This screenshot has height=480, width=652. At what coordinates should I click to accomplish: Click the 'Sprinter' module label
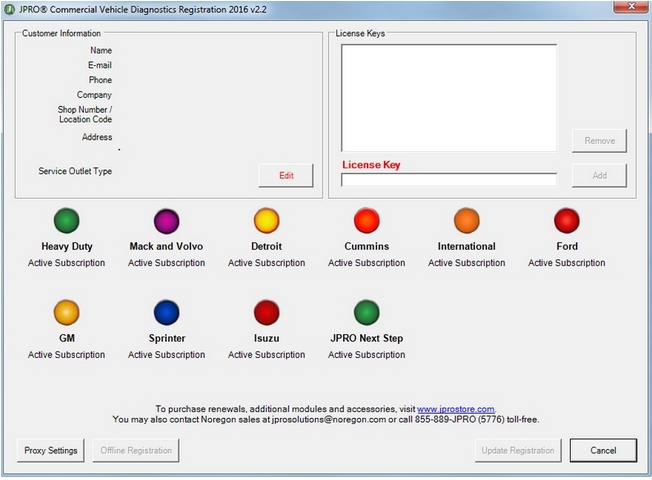tap(167, 338)
